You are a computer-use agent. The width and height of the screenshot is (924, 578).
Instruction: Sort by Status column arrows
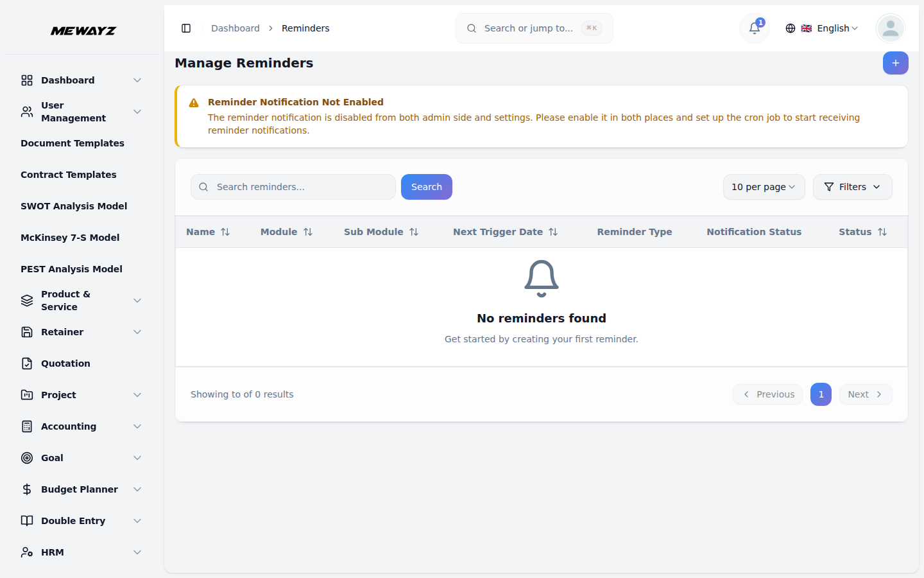click(x=882, y=232)
